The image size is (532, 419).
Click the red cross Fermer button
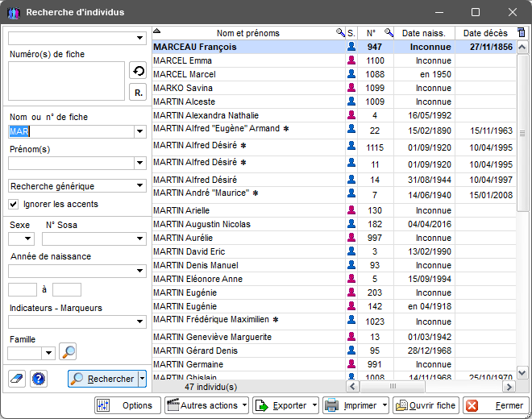496,405
